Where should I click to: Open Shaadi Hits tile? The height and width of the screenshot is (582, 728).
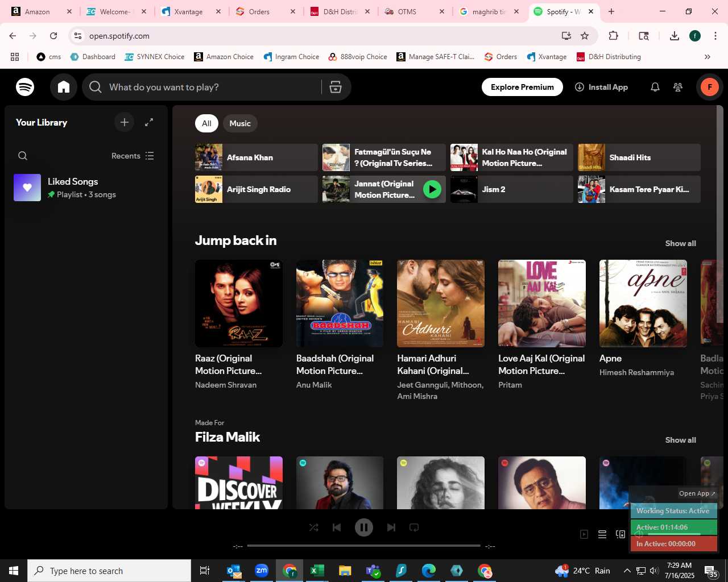[x=639, y=157]
